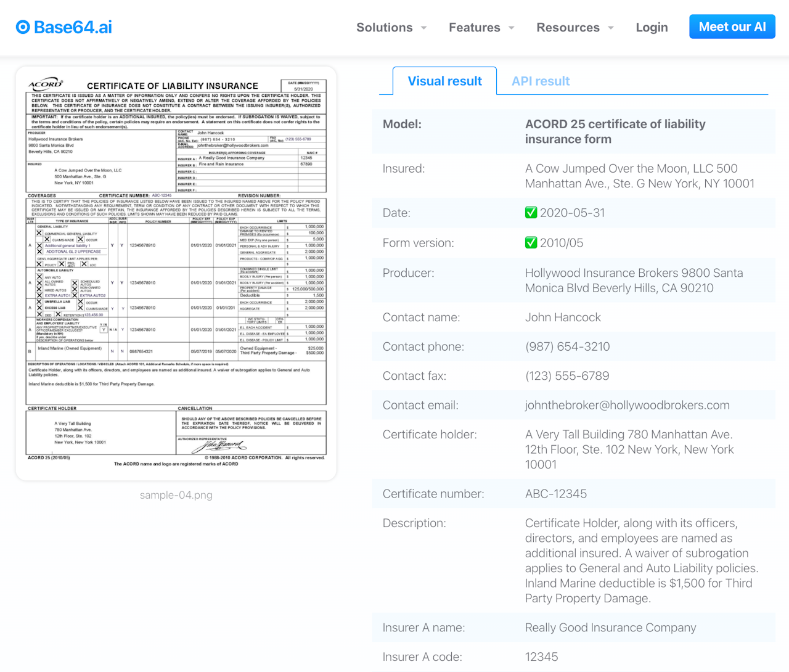Switch to the API result tab
The image size is (789, 672).
point(541,81)
